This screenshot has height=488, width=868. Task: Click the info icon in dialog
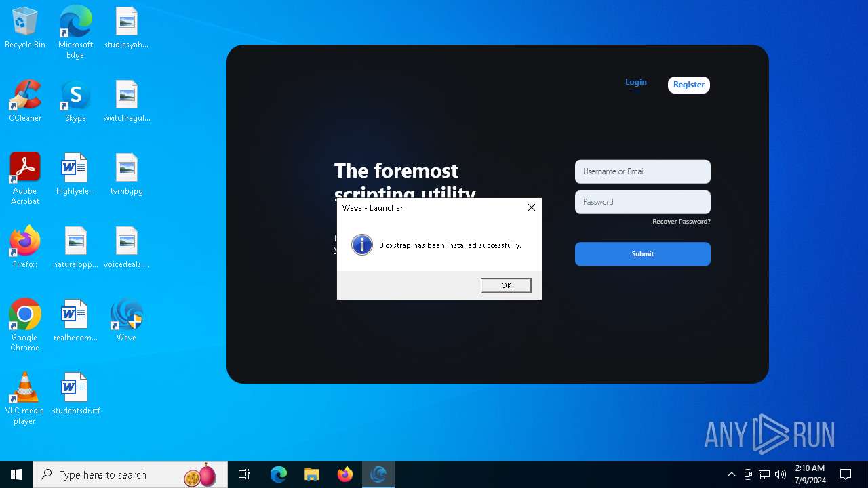[x=362, y=245]
